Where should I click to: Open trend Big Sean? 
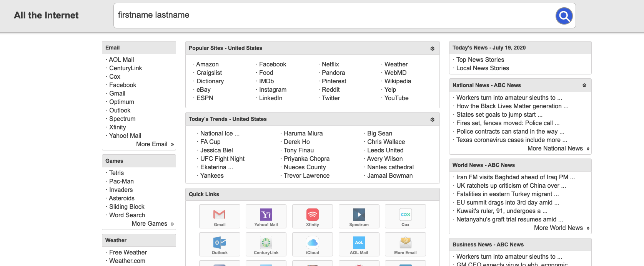(379, 134)
